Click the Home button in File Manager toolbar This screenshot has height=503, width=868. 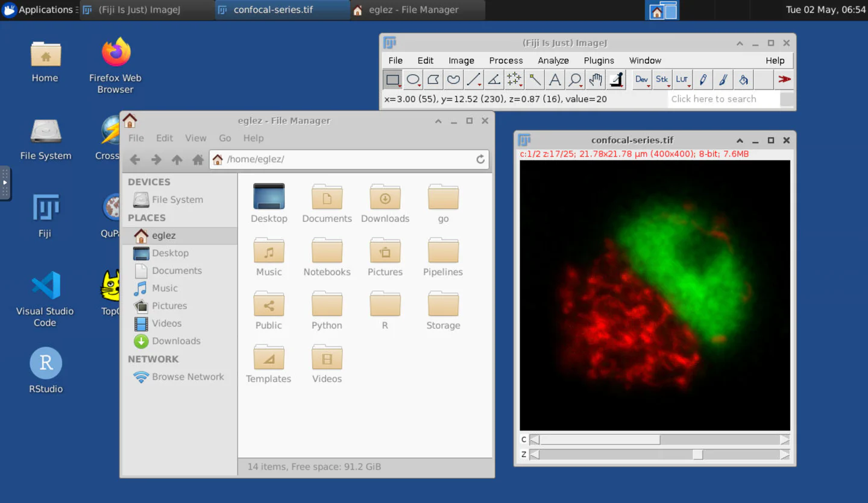point(198,159)
